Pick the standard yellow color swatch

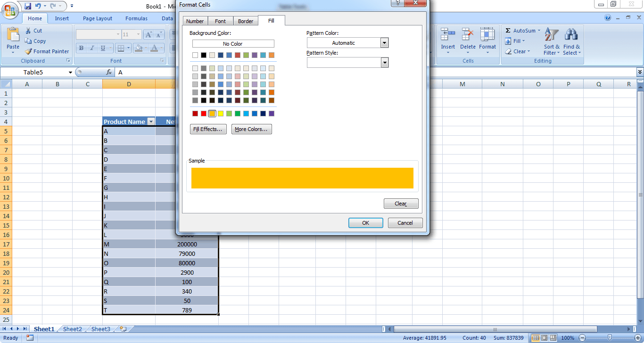221,114
